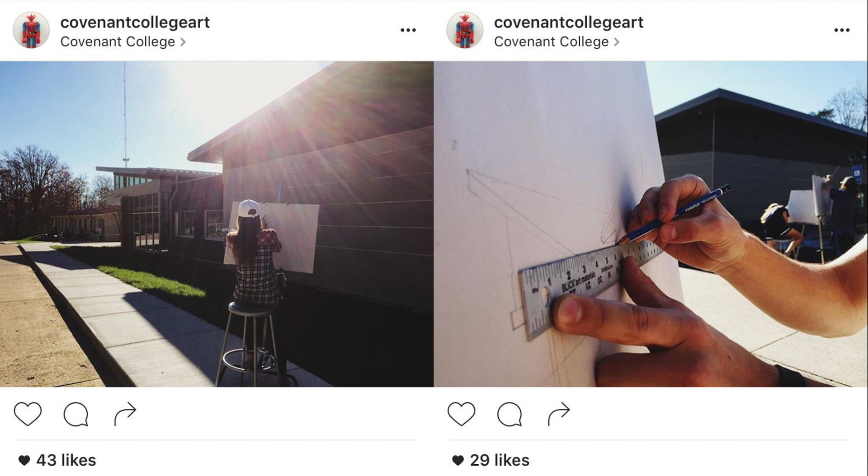Like the right post with heart icon
Image resolution: width=868 pixels, height=476 pixels.
461,414
